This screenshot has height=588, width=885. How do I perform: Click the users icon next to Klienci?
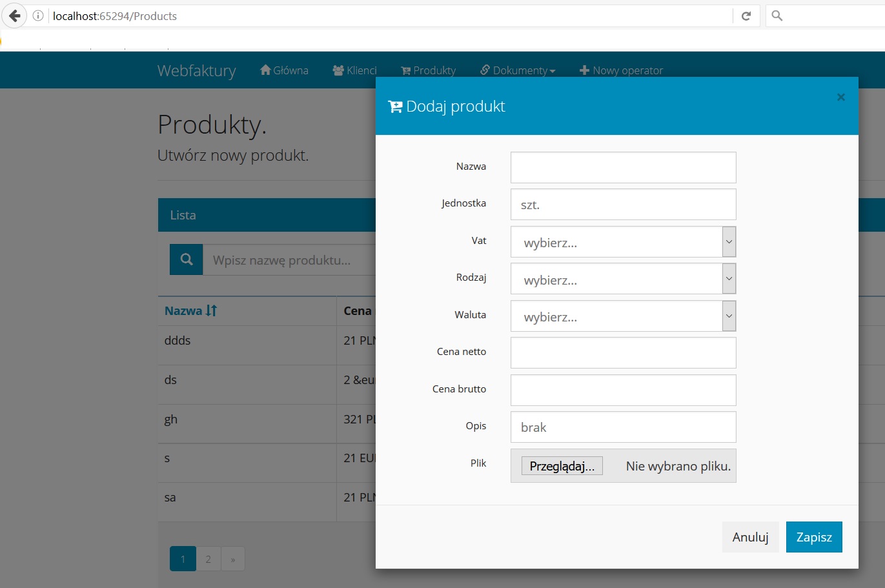(x=338, y=70)
